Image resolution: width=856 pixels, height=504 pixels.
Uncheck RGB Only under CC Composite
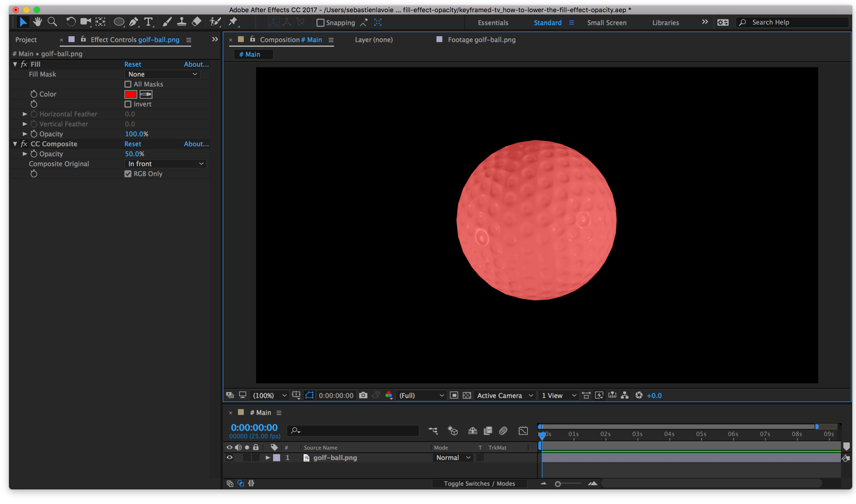click(x=128, y=173)
